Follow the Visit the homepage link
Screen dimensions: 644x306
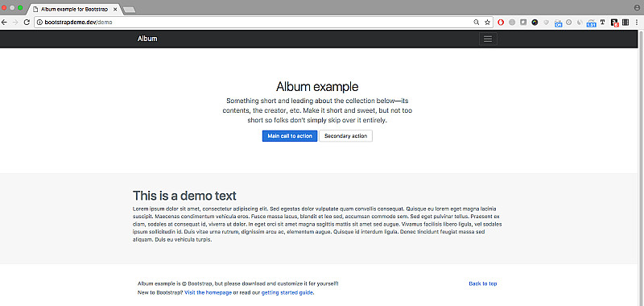(x=208, y=293)
